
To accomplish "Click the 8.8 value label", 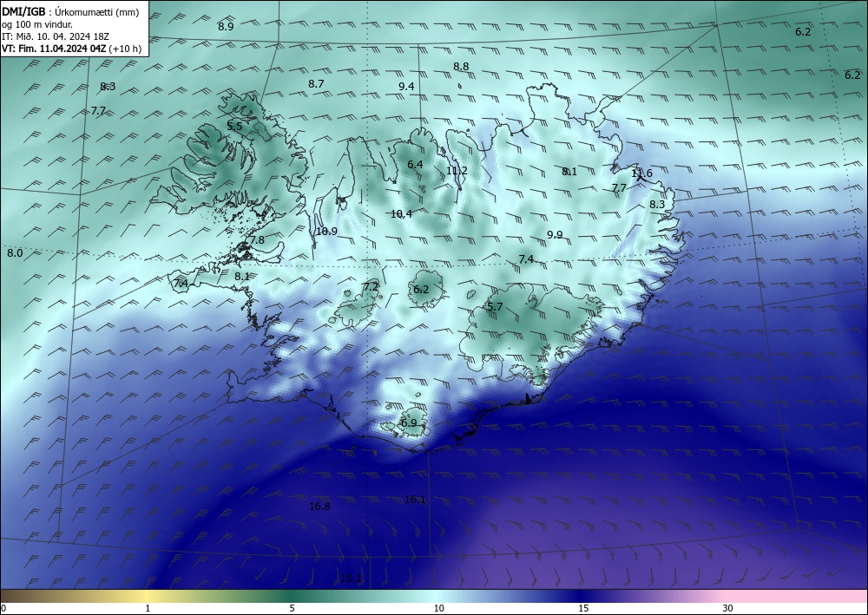I will pos(461,67).
